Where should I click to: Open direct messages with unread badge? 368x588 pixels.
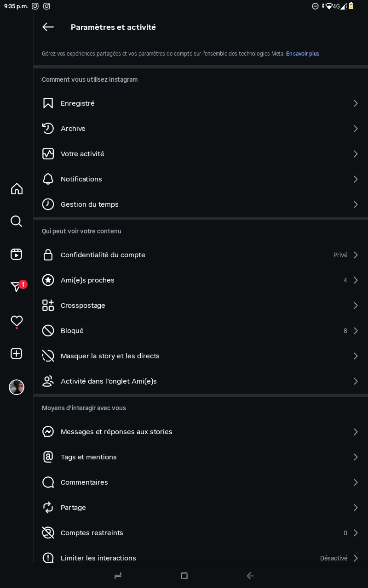point(17,287)
